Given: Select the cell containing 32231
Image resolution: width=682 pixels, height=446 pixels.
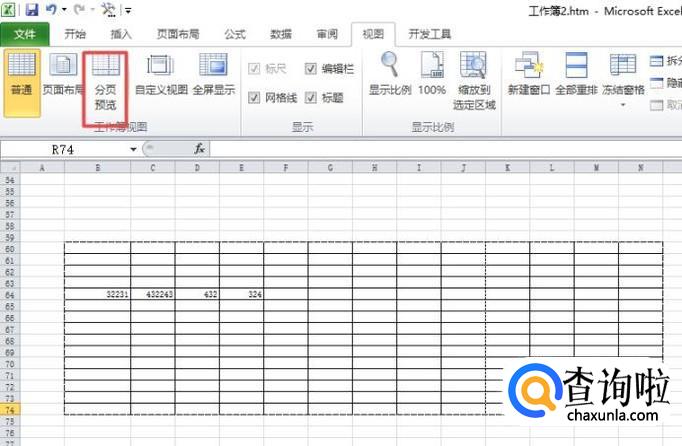Looking at the screenshot, I should (97, 295).
